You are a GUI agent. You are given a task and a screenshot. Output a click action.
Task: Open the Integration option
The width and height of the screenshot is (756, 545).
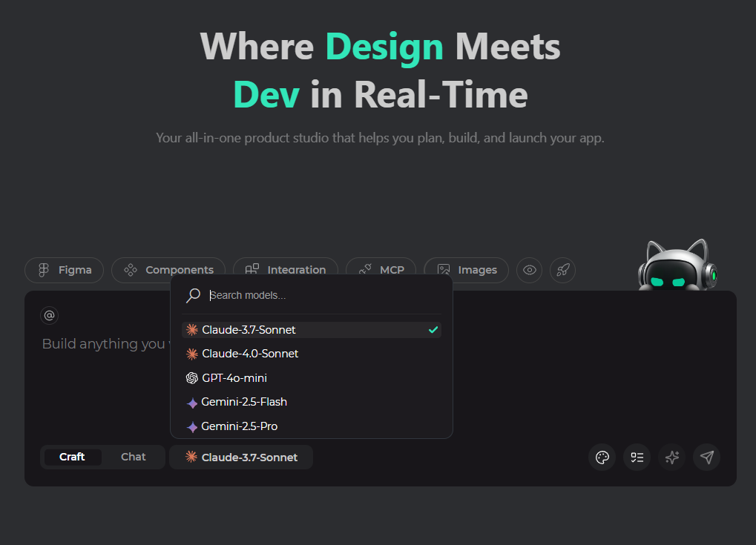pyautogui.click(x=286, y=270)
